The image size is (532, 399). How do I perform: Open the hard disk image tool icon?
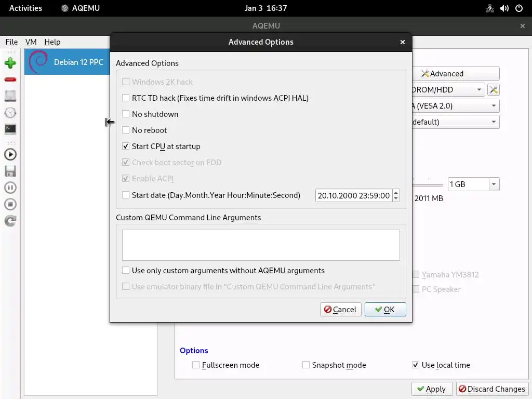(10, 96)
